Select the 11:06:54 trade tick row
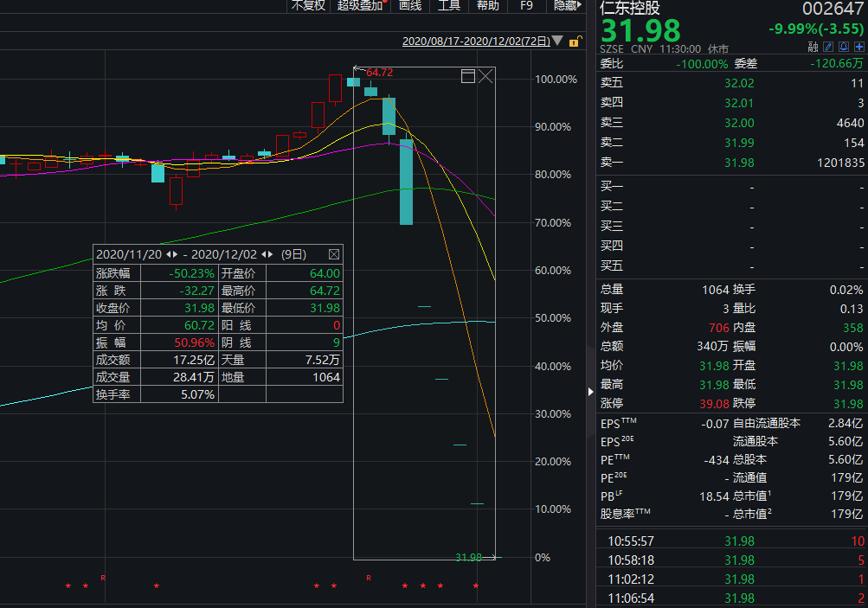Viewport: 868px width, 608px height. click(x=732, y=598)
